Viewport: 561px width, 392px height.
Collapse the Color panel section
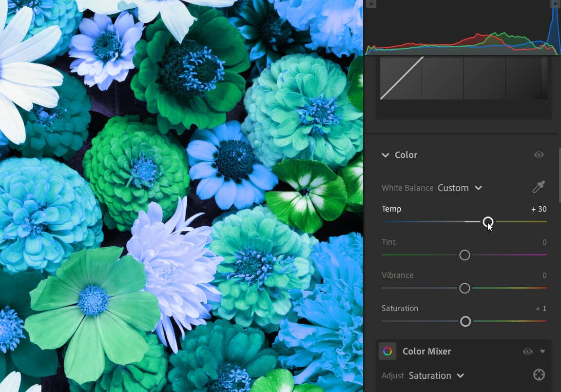[386, 155]
